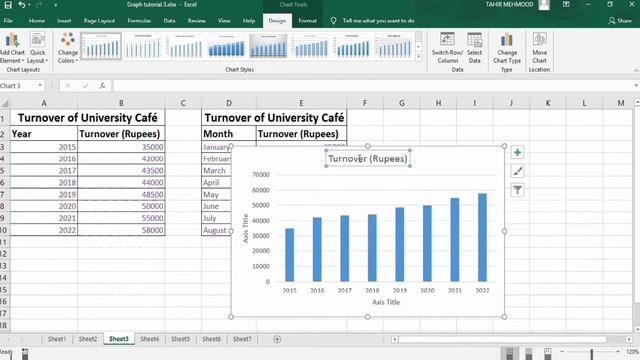Click Normal view icon in status bar

509,352
